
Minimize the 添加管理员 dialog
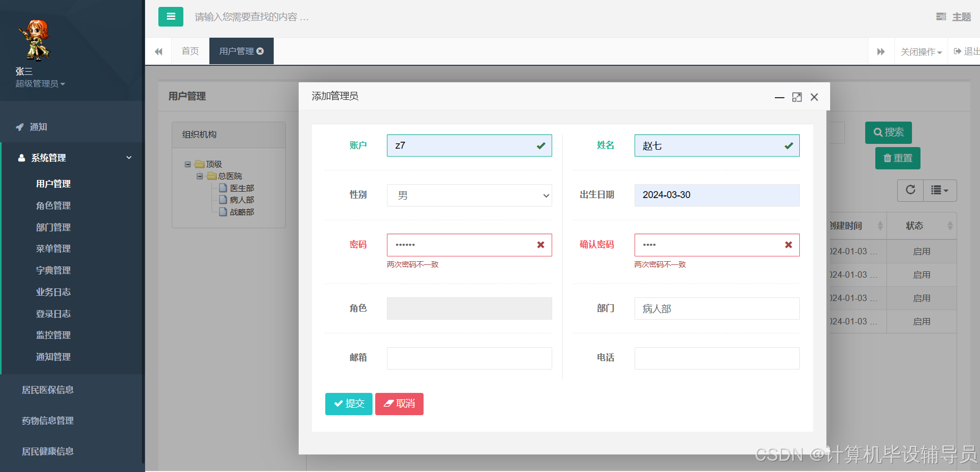point(780,97)
